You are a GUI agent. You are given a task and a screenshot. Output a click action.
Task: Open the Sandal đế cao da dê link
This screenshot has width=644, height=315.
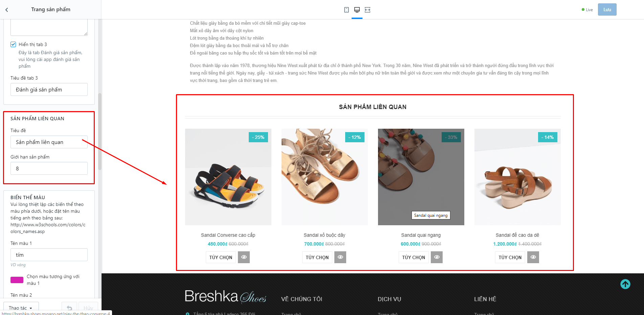[517, 235]
